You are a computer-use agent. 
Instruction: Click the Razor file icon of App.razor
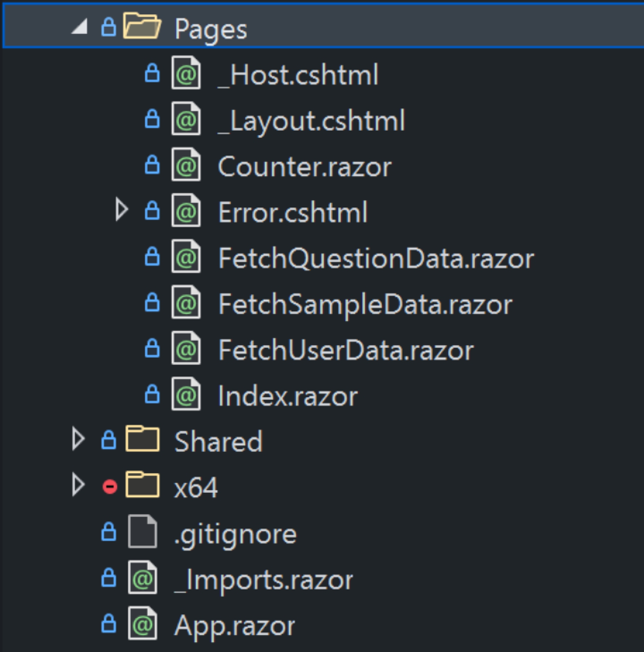142,623
